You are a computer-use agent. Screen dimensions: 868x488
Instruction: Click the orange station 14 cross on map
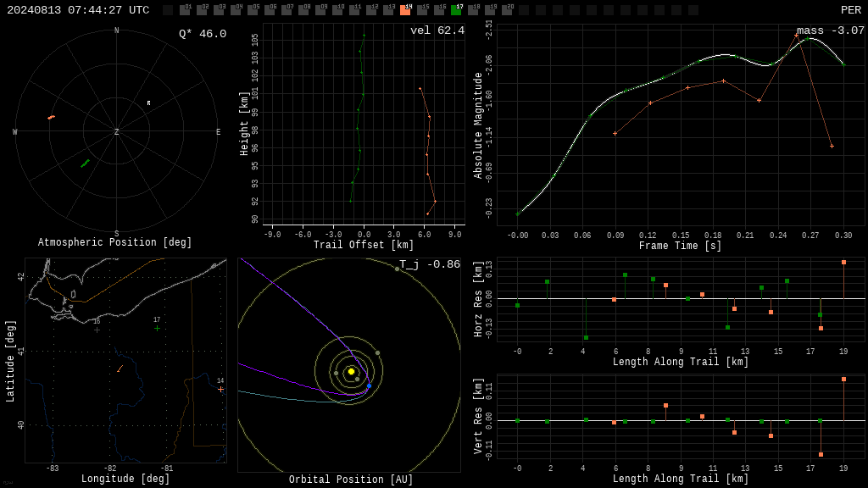[x=221, y=390]
